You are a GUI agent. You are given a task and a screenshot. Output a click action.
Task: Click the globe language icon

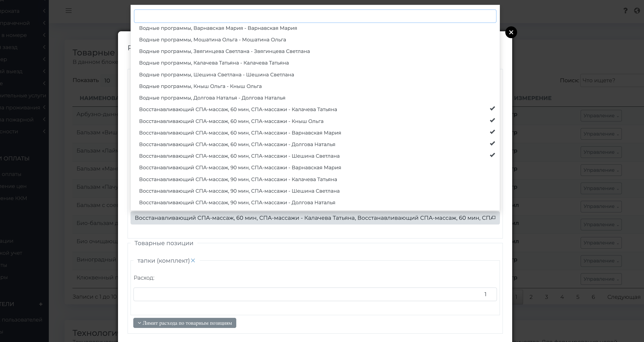coord(637,11)
